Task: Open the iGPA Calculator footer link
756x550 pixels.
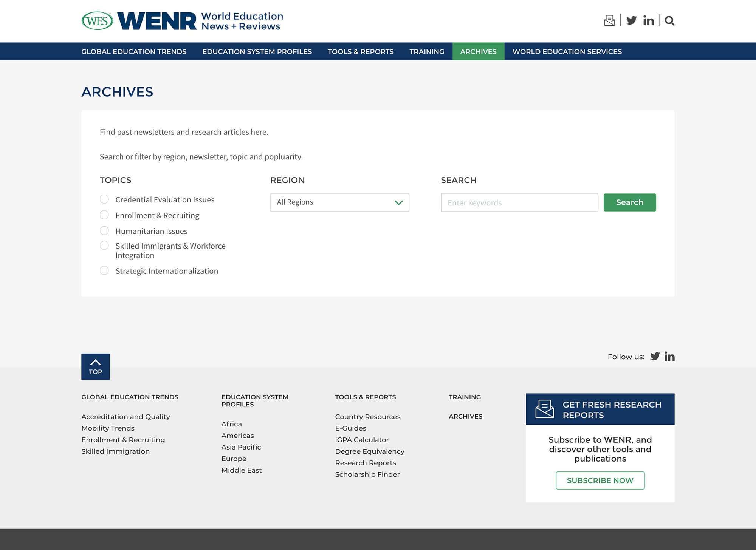Action: 362,440
